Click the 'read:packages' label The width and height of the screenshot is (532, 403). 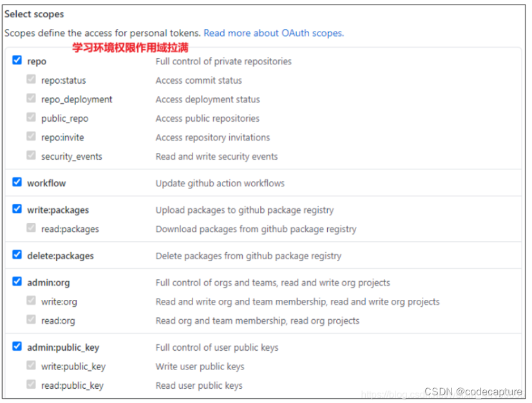pyautogui.click(x=70, y=229)
